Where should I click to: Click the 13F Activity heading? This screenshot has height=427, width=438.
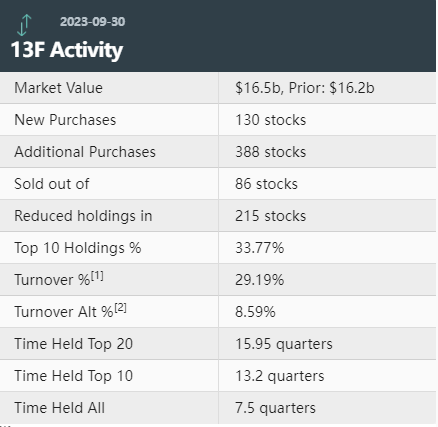tap(67, 50)
